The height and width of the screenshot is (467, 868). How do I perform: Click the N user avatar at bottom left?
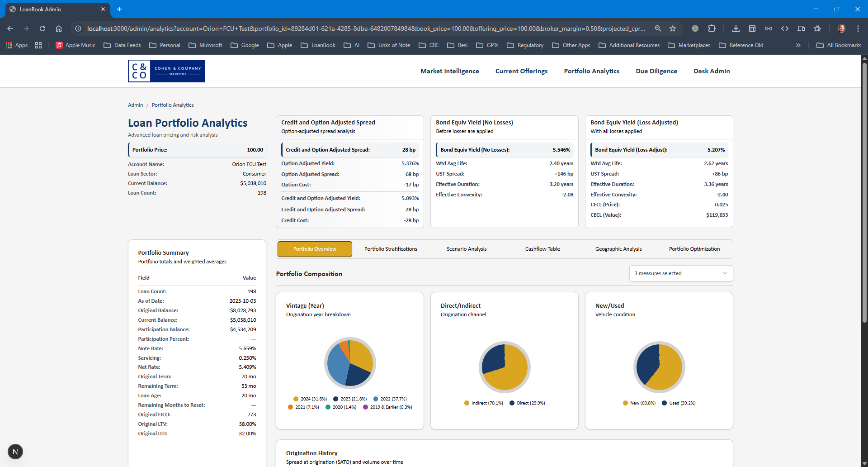pyautogui.click(x=15, y=451)
